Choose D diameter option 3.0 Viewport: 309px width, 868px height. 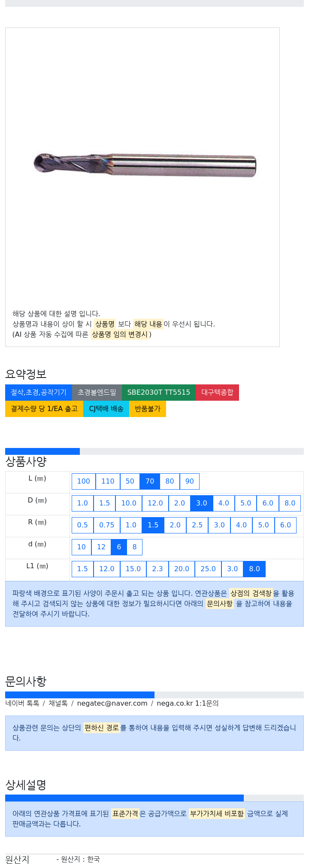tap(202, 503)
